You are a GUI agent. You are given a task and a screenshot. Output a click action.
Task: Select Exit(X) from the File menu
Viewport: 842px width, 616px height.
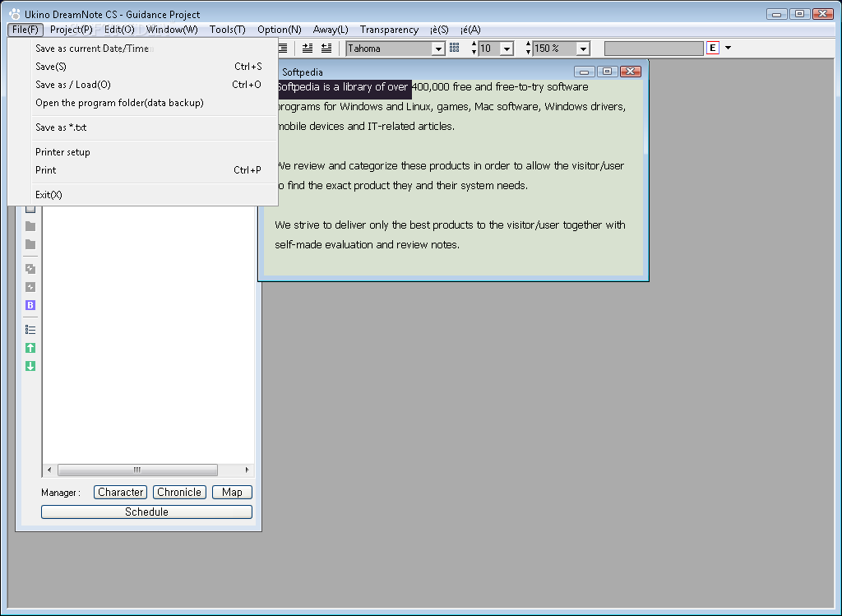(143, 195)
